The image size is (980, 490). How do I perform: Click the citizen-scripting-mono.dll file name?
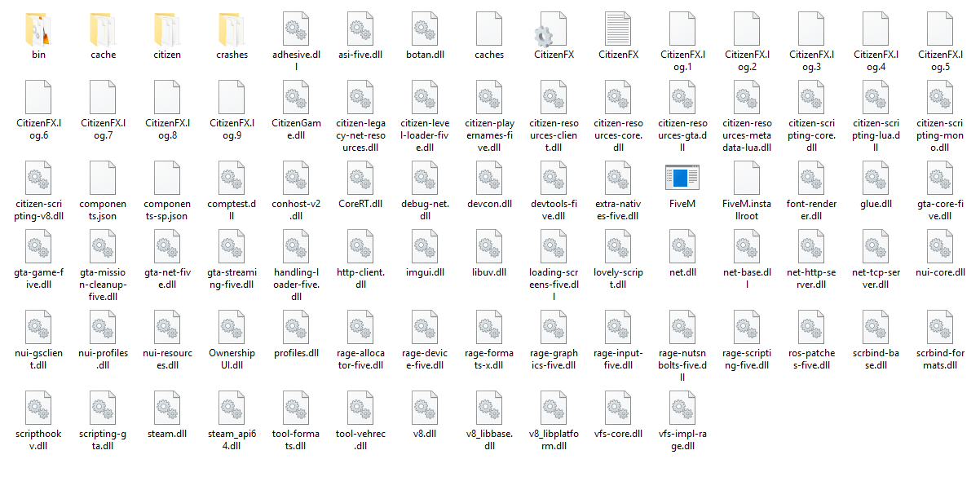[x=941, y=135]
